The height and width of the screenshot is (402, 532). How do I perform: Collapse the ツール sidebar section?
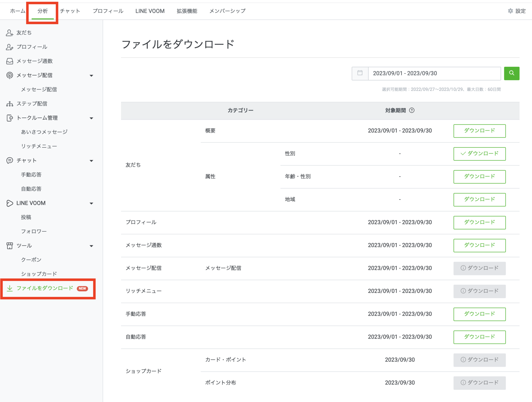point(91,246)
